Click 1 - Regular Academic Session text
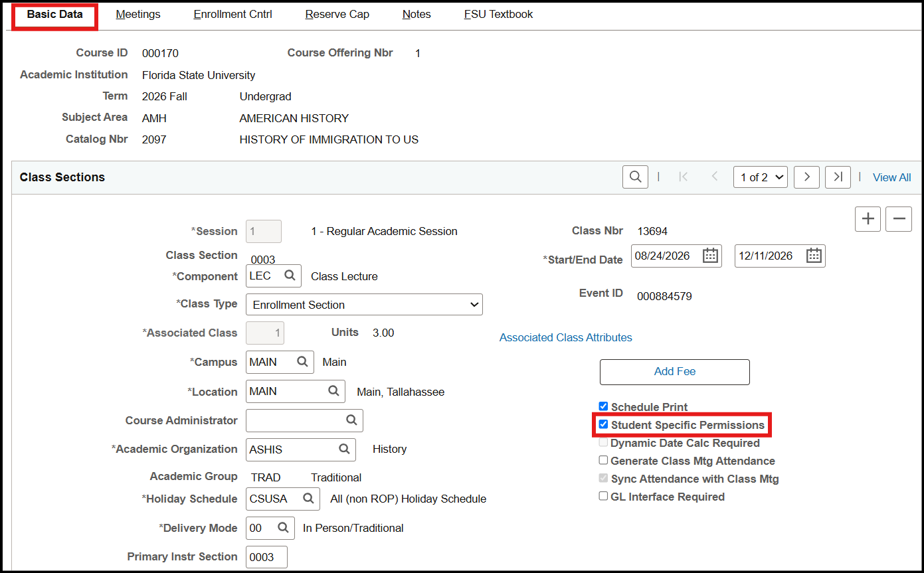 384,231
